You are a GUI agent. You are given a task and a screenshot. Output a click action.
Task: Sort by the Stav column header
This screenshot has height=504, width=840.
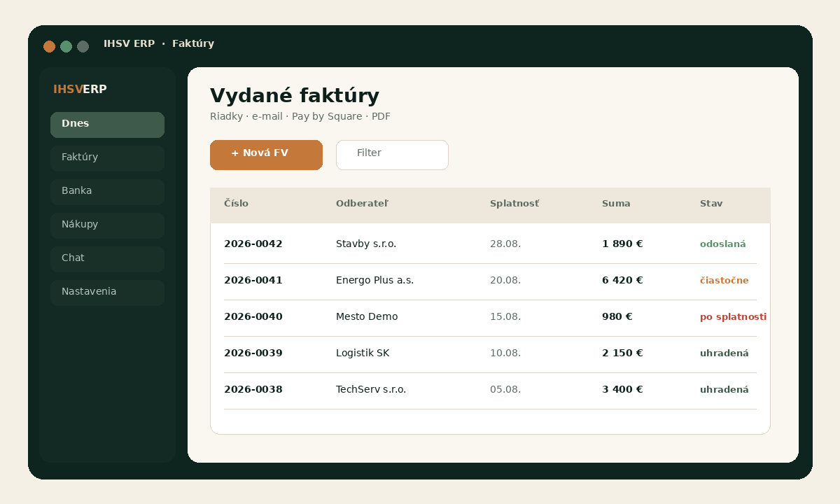tap(711, 204)
